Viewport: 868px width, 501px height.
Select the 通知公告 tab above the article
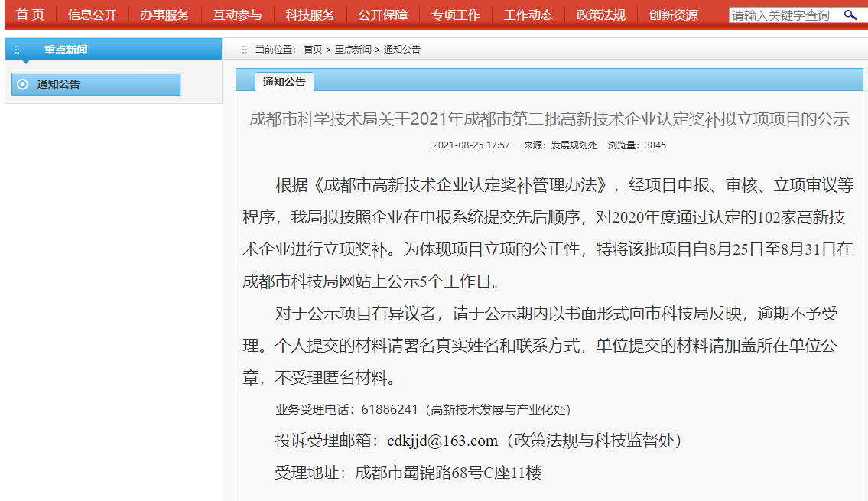tap(284, 82)
